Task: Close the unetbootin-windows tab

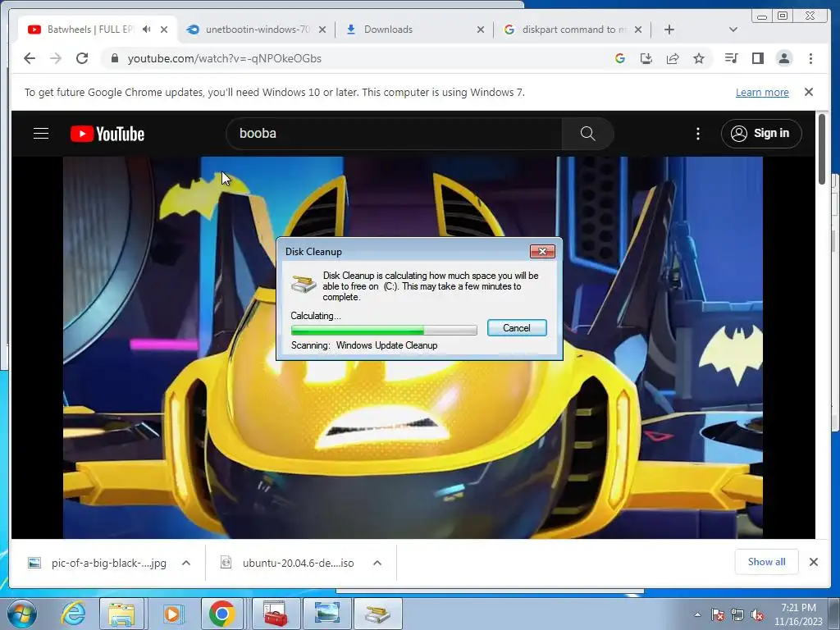Action: click(x=322, y=30)
